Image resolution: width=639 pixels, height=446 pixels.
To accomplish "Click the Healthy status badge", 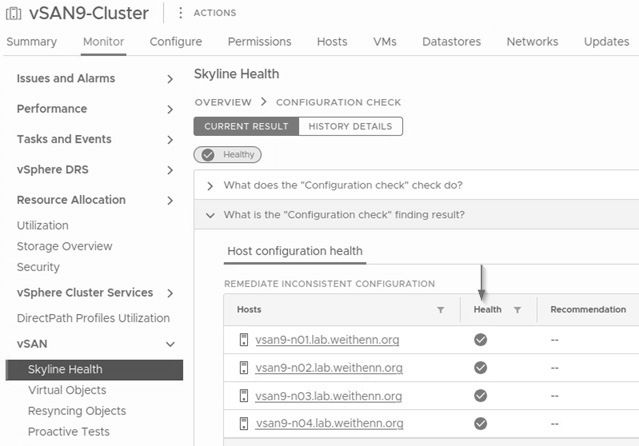I will [227, 155].
